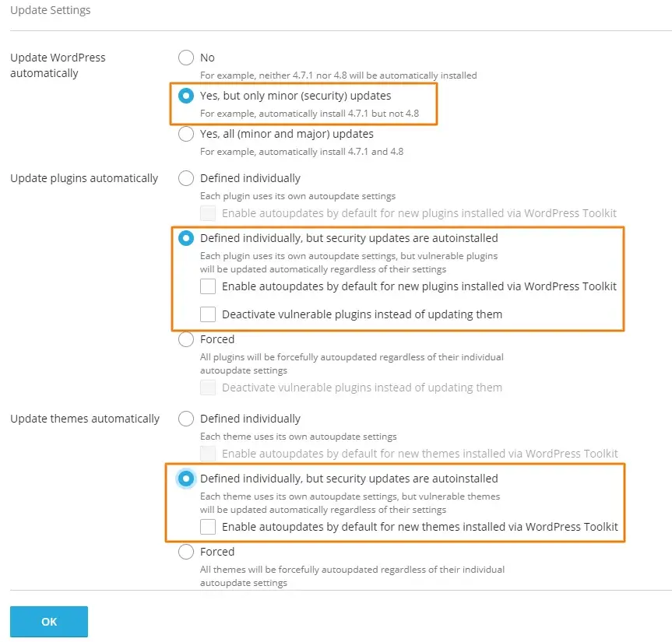The height and width of the screenshot is (642, 672).
Task: Choose "Forced" under Update plugins automatically
Action: [186, 339]
